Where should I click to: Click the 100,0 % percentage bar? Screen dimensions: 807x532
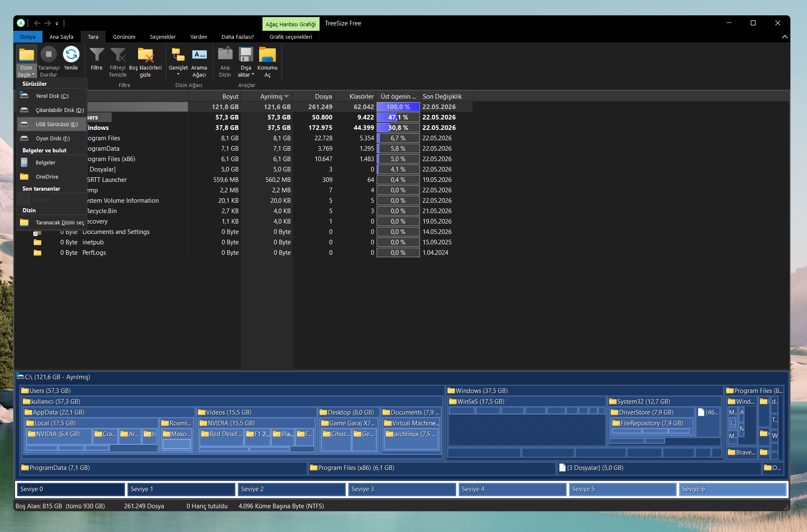398,107
